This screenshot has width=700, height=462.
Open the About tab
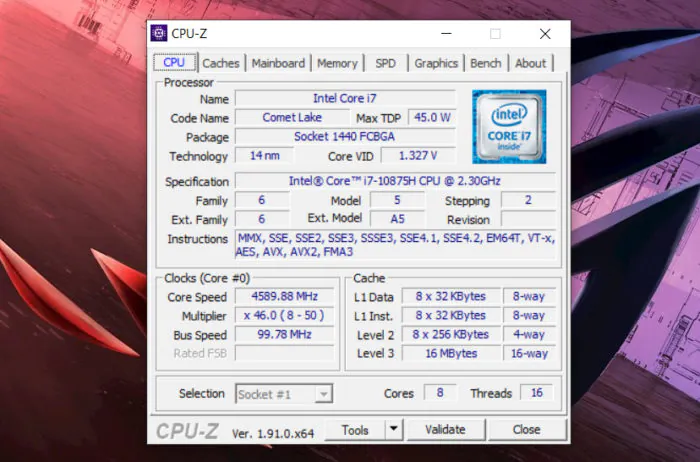pos(530,63)
